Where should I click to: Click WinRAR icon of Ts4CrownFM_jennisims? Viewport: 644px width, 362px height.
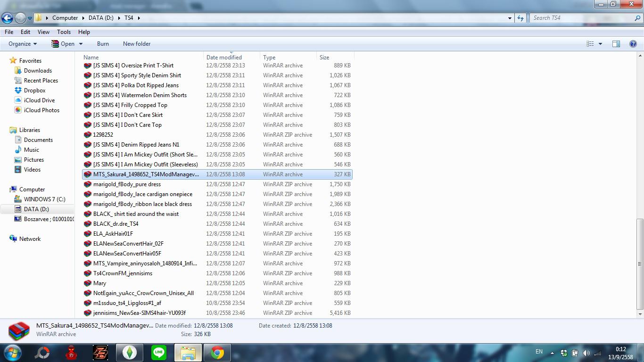[87, 273]
